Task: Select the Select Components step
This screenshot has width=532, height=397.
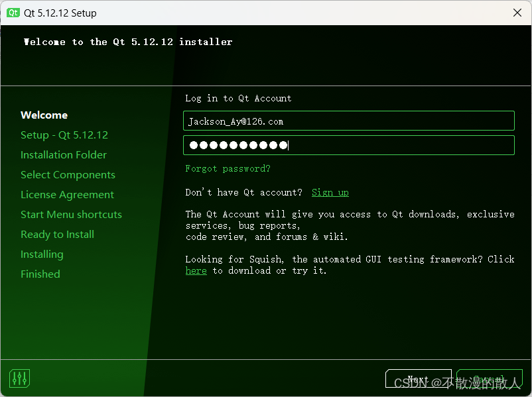Action: coord(68,175)
